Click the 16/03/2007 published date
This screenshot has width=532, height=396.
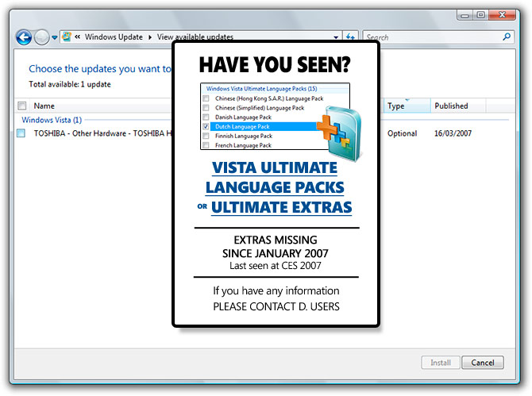click(x=453, y=133)
